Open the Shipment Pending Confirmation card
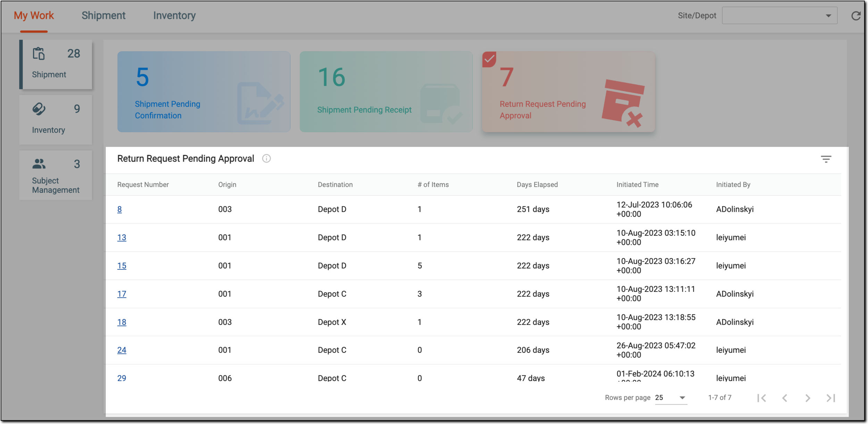Viewport: 868px width, 424px height. coord(204,92)
